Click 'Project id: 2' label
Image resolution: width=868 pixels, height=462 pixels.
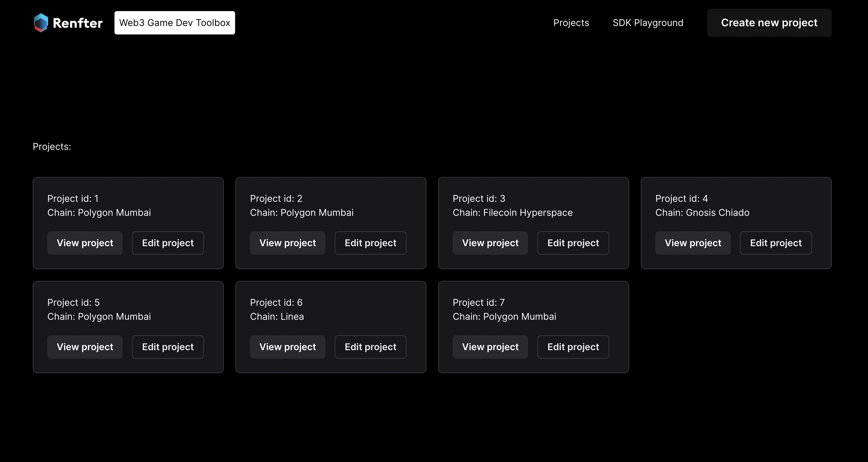276,199
